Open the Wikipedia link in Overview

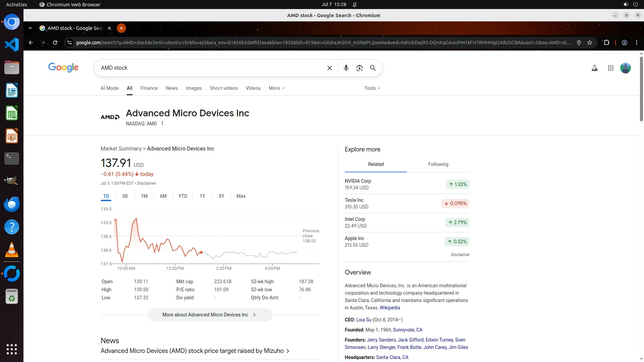[390, 308]
